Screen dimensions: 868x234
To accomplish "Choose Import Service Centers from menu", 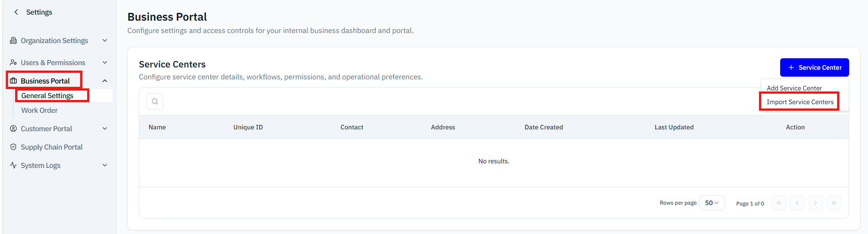I will 800,102.
